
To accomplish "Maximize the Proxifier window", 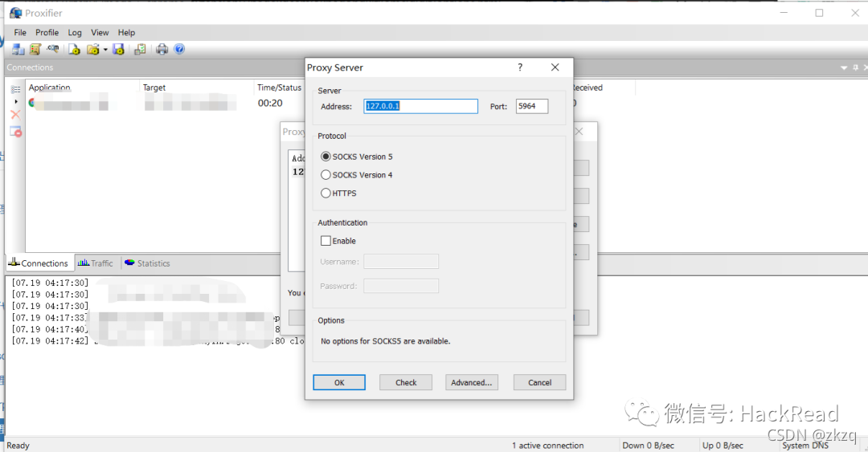I will click(x=819, y=13).
